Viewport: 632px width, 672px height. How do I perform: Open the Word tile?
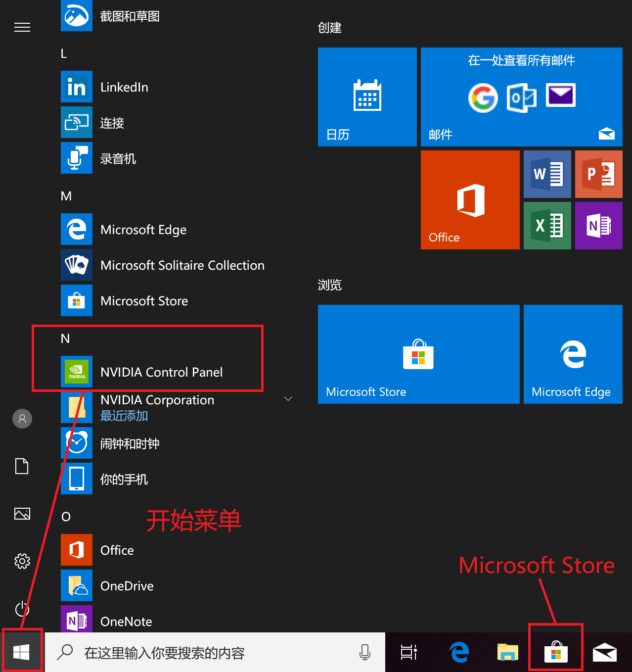(x=547, y=174)
